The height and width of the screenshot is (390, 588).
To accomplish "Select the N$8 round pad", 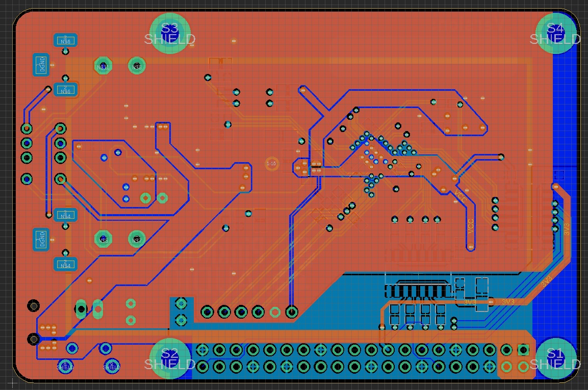I will point(137,66).
